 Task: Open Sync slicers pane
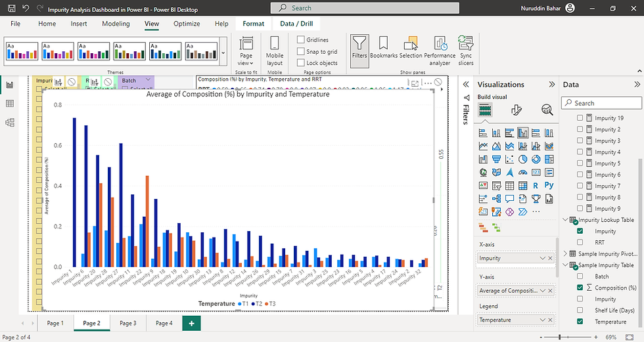466,51
